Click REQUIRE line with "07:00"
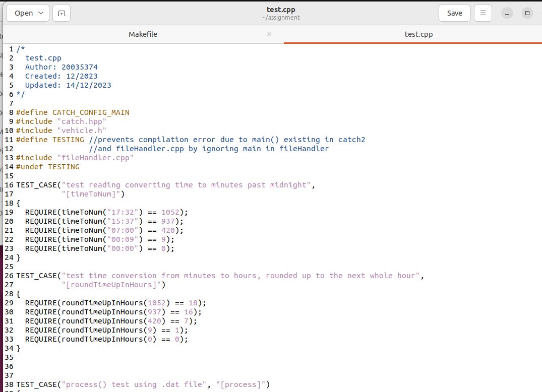542x392 pixels. pos(104,230)
